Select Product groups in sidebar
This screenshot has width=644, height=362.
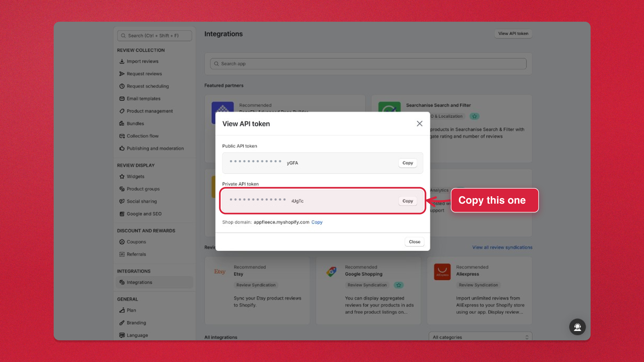(143, 189)
